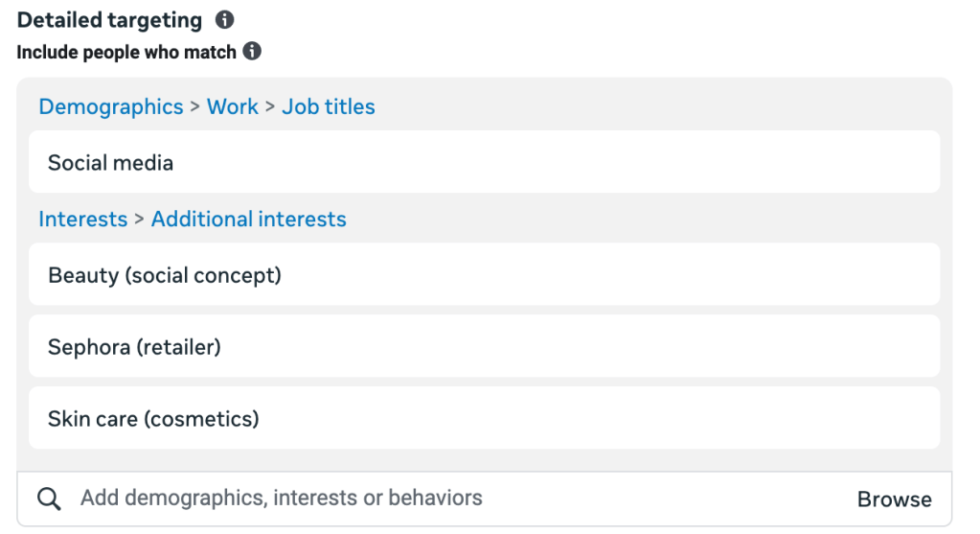This screenshot has height=534, width=980.
Task: Click the arrow separator after Interests
Action: (x=139, y=220)
